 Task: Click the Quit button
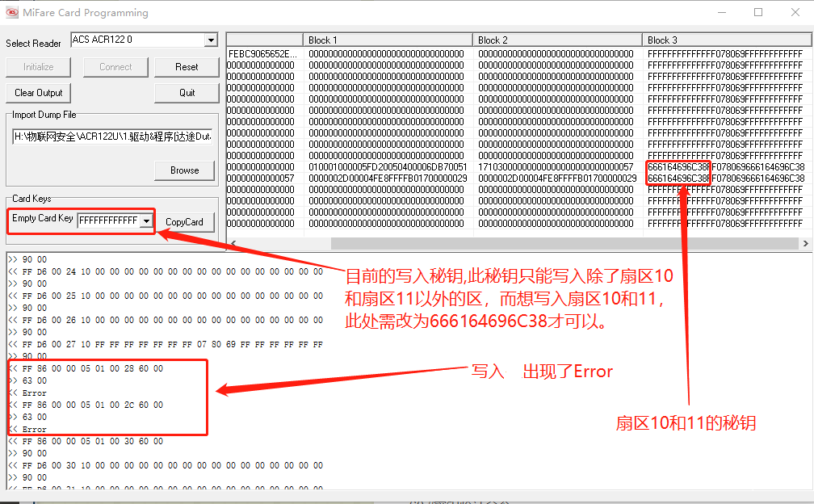187,93
